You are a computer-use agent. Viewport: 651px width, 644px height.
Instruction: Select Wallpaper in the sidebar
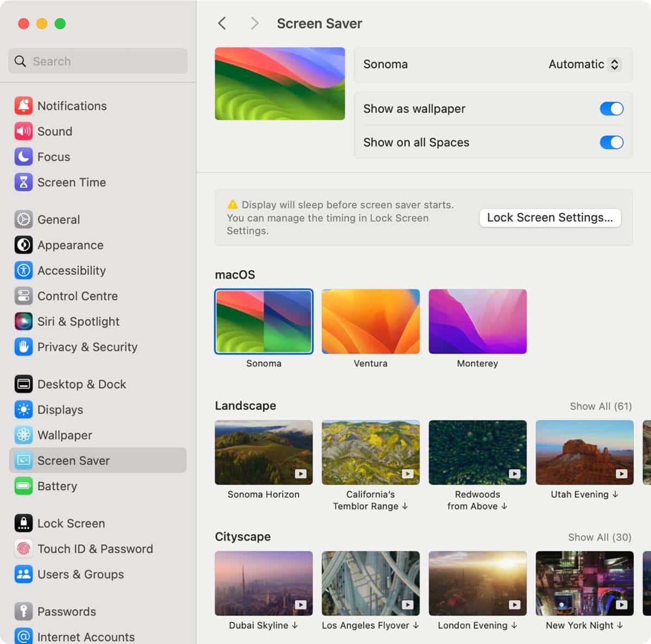pos(65,435)
